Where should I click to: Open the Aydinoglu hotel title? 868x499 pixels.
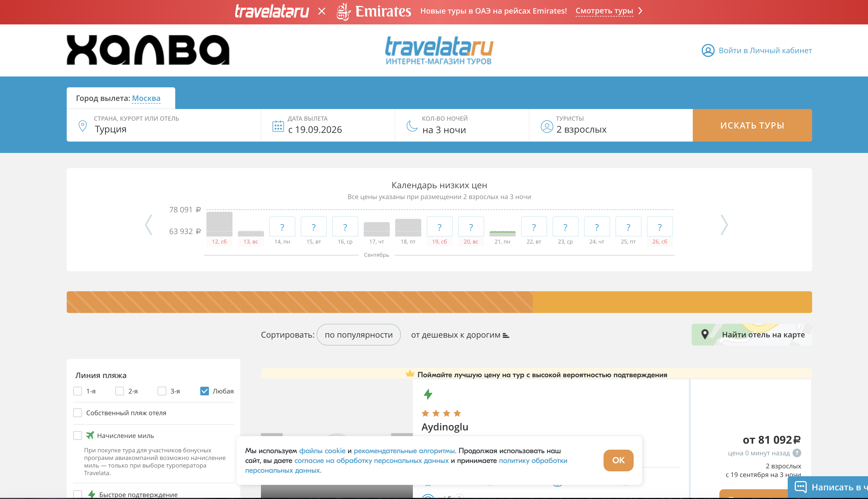tap(445, 427)
